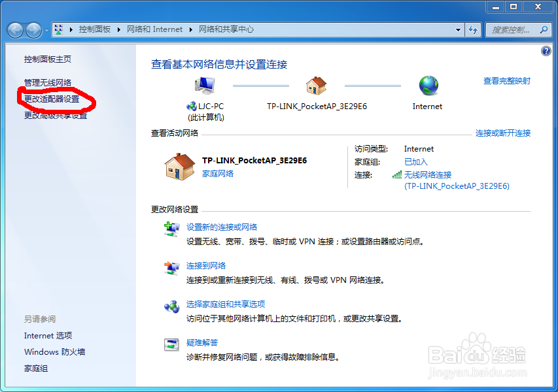Expand arrow after 控制面板 breadcrumb
This screenshot has width=558, height=392.
pyautogui.click(x=119, y=29)
